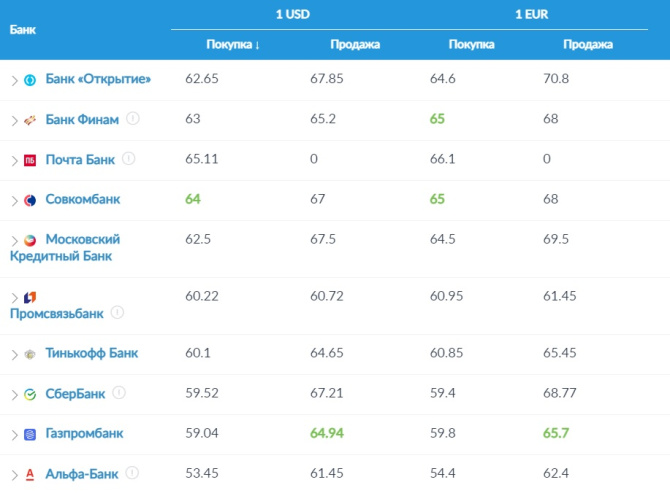
Task: Sort by USD Продажа column header
Action: click(355, 44)
